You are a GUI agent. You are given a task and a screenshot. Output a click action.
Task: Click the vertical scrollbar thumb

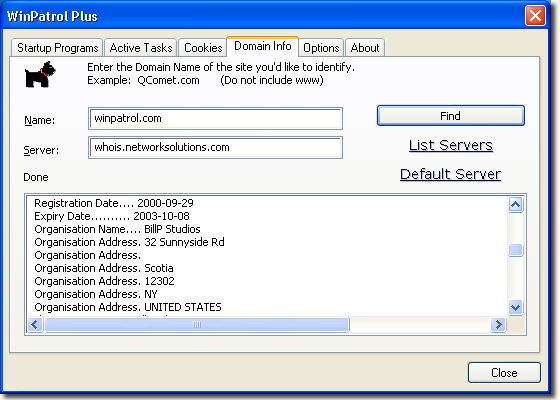point(515,250)
